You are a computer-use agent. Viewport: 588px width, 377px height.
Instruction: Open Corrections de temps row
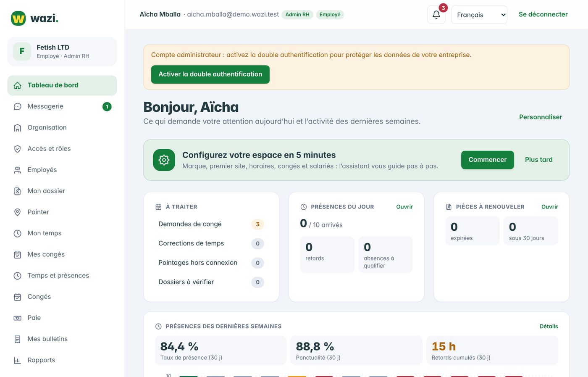[211, 244]
